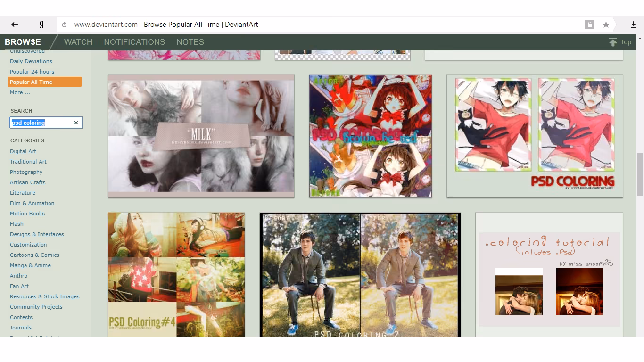Open the Digital Art category
The height and width of the screenshot is (362, 644).
coord(23,151)
